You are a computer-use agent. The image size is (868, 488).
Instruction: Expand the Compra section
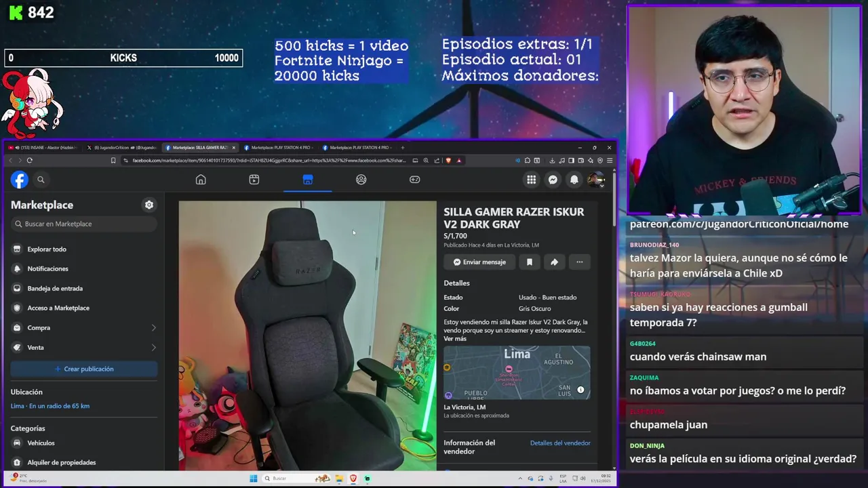tap(84, 328)
